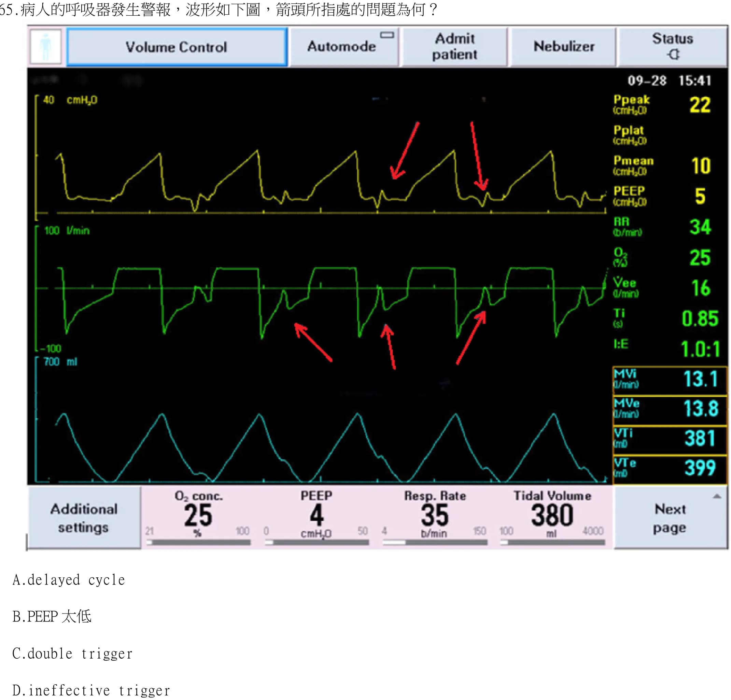
Task: Select the Automode button
Action: pyautogui.click(x=343, y=47)
